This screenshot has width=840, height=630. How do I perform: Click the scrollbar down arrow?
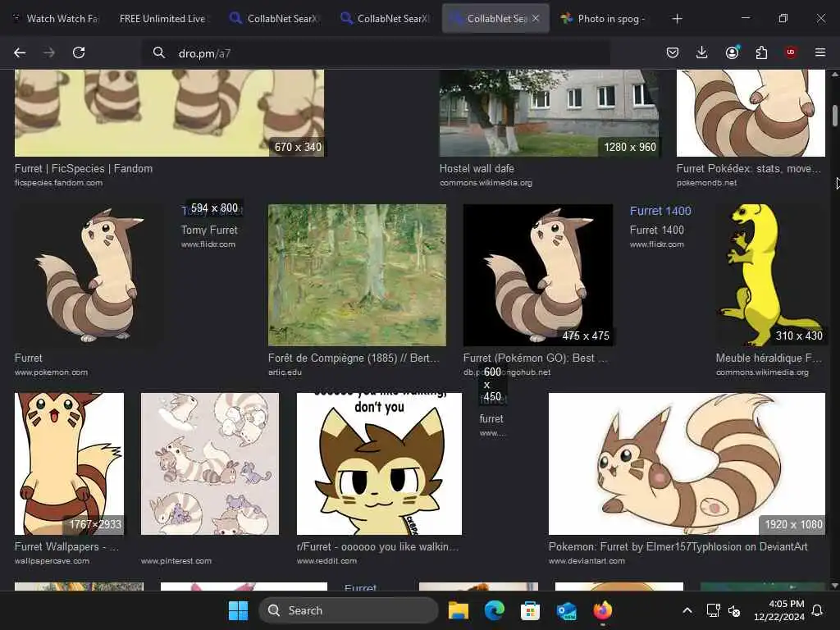click(834, 586)
